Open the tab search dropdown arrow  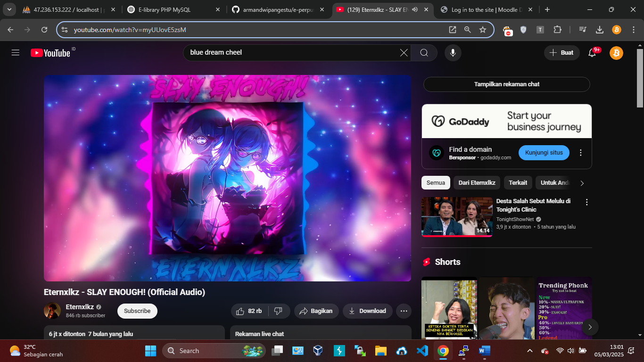[x=9, y=9]
